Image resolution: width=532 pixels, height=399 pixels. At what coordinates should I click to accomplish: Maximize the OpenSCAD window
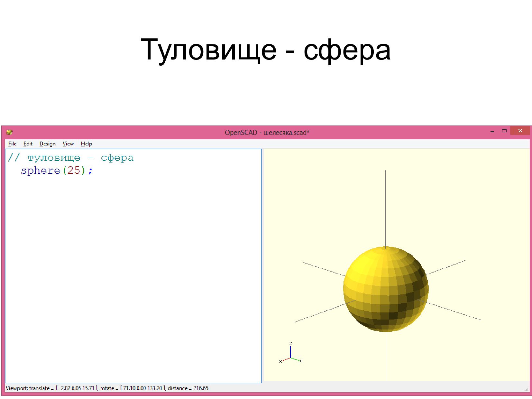pyautogui.click(x=504, y=131)
